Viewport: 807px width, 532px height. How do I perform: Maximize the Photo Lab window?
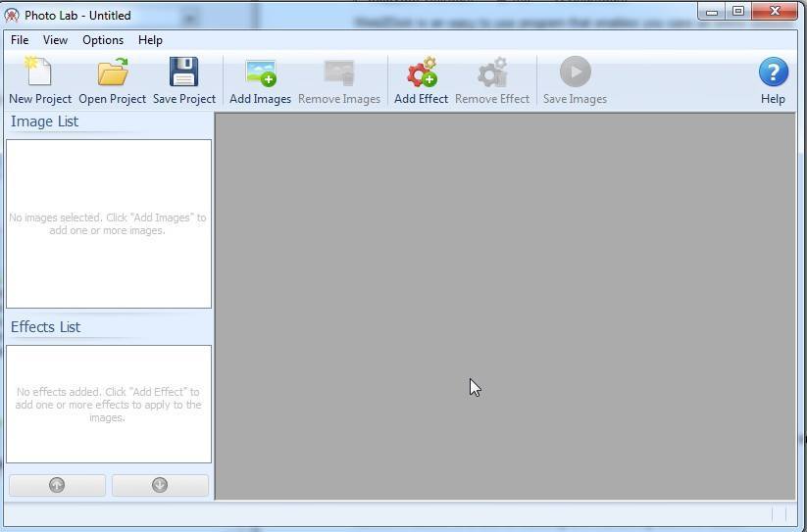(x=738, y=12)
